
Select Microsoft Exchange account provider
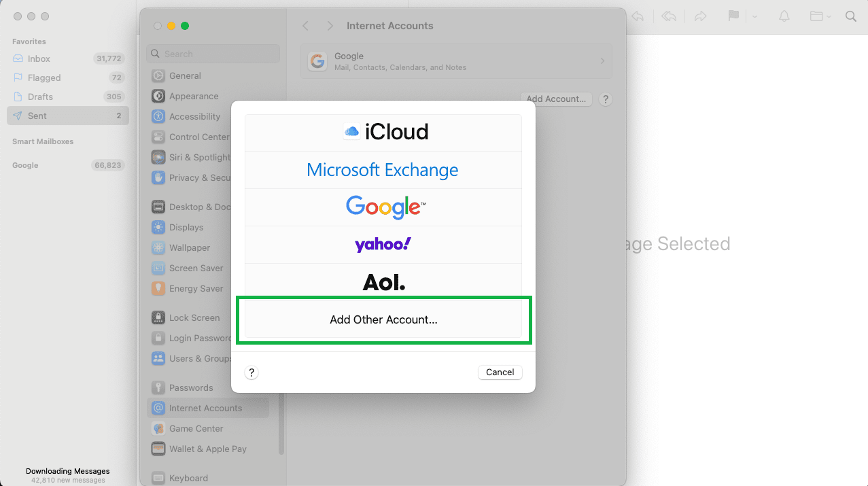pos(383,170)
